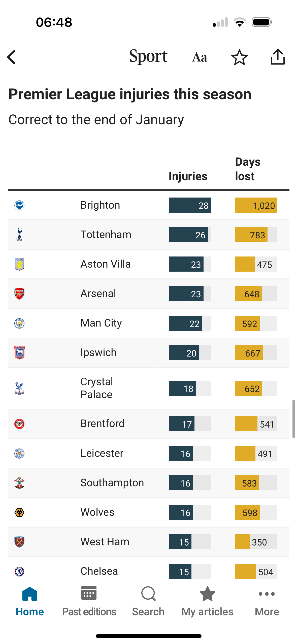Click the Injuries column header
Image resolution: width=297 pixels, height=644 pixels.
coord(188,176)
